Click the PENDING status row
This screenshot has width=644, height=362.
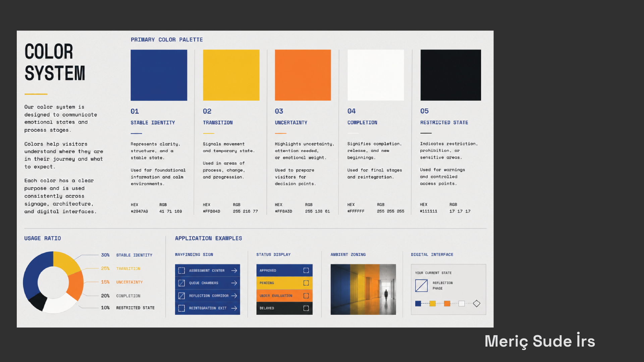point(284,283)
